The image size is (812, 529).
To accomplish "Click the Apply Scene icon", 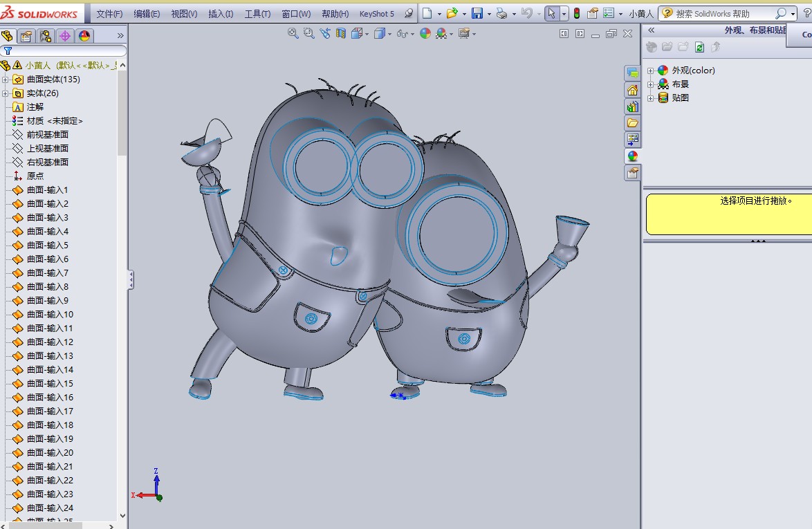I will [x=441, y=34].
